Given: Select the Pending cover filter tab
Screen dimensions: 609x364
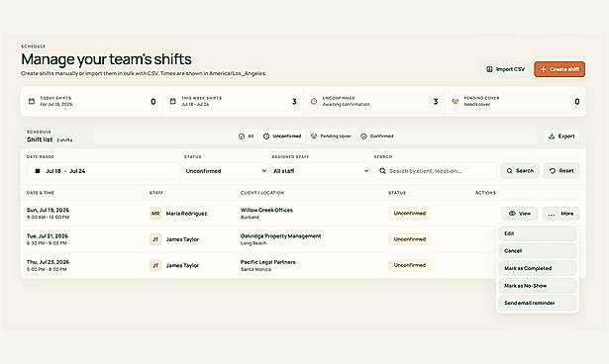Looking at the screenshot, I should (331, 136).
